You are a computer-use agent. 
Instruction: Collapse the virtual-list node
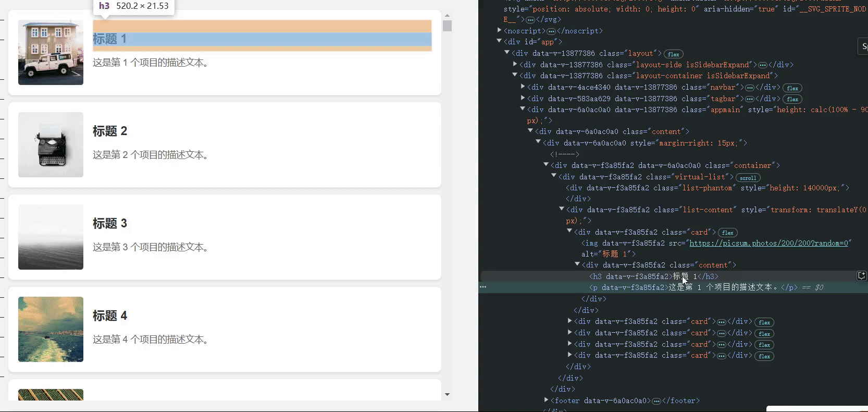(554, 177)
